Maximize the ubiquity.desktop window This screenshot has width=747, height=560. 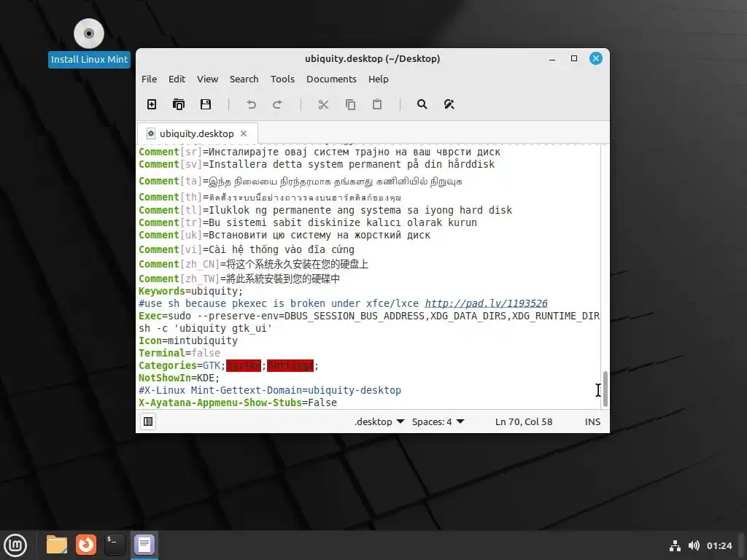pos(574,58)
